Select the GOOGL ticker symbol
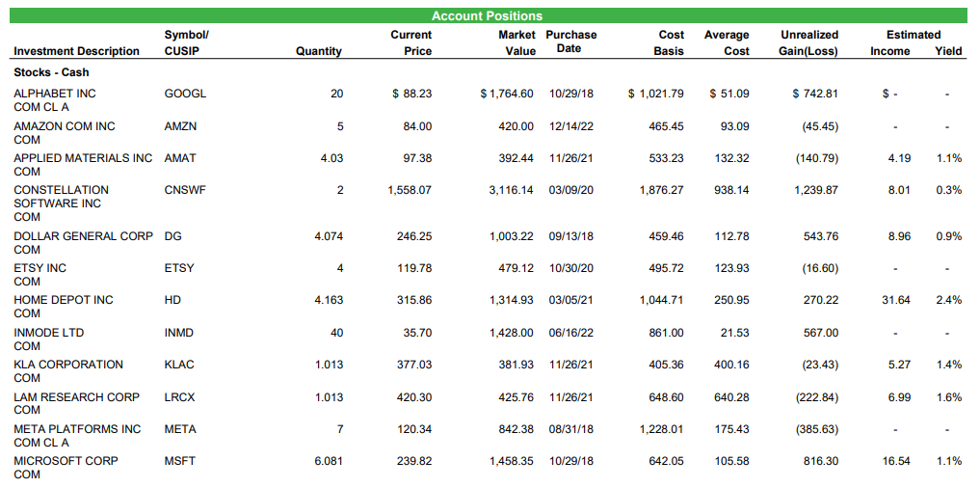 [x=185, y=94]
